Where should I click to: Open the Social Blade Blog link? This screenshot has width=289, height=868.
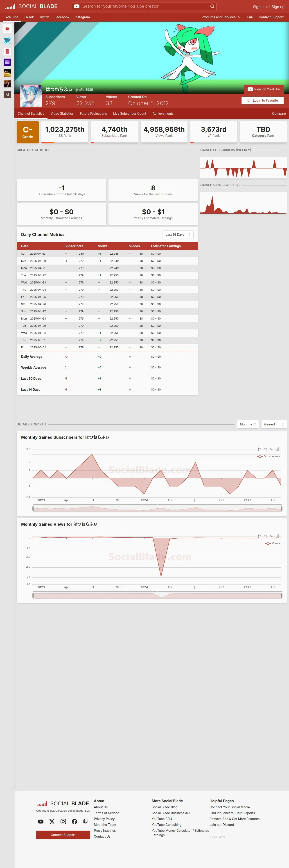tap(165, 807)
